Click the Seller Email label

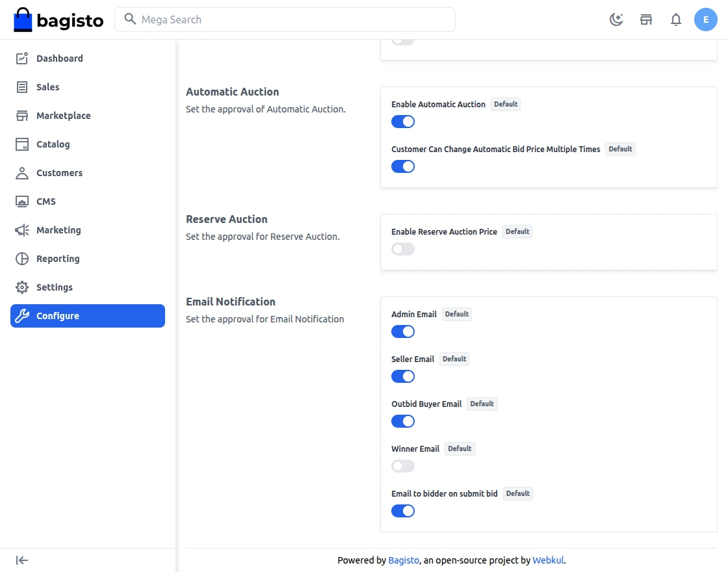(412, 359)
